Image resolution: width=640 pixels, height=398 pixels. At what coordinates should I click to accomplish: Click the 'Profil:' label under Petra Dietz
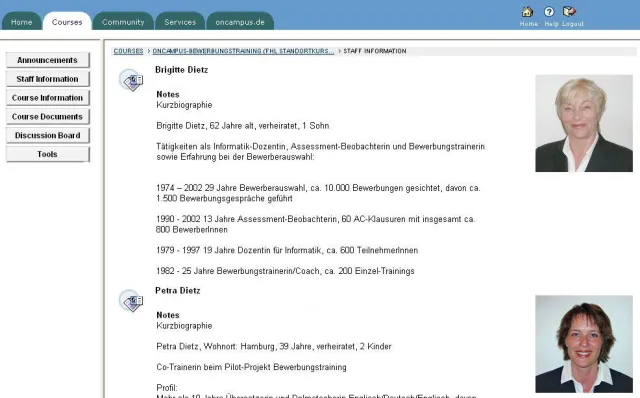point(167,388)
